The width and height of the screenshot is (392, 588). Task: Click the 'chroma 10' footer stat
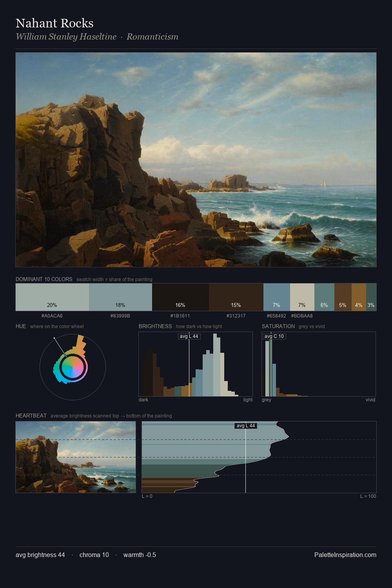coord(94,555)
